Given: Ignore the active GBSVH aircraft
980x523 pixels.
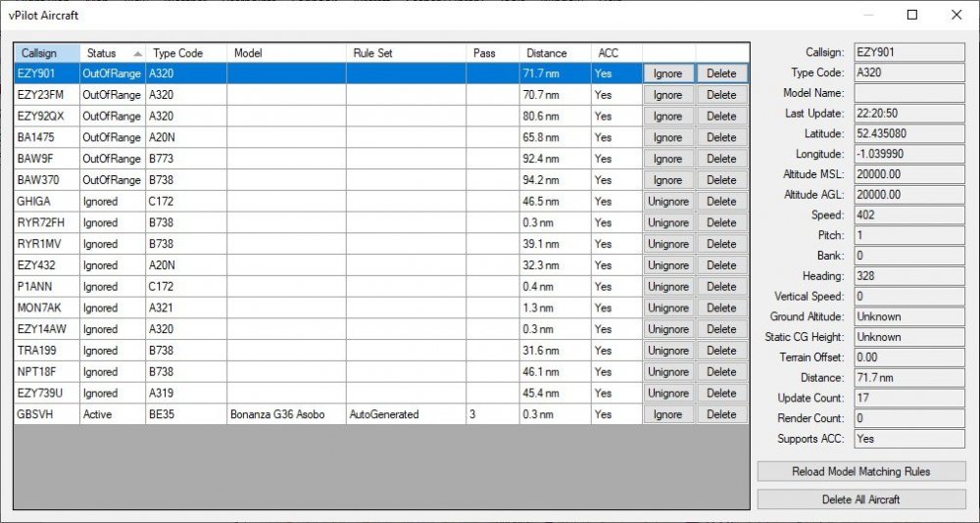Looking at the screenshot, I should point(667,415).
